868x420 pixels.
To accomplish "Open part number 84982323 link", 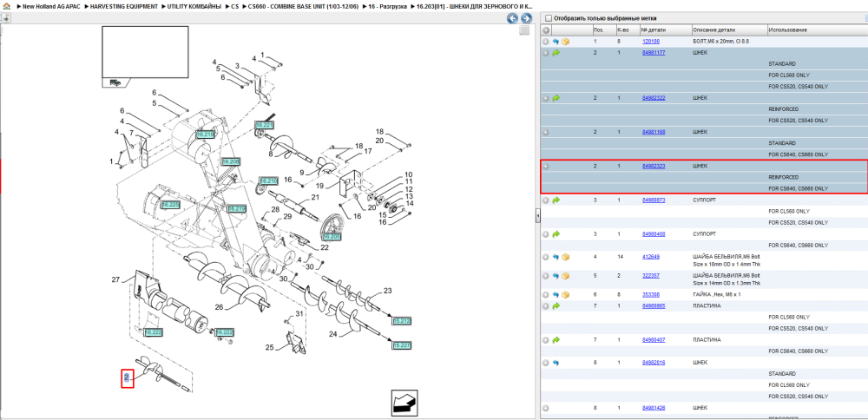I will 654,166.
